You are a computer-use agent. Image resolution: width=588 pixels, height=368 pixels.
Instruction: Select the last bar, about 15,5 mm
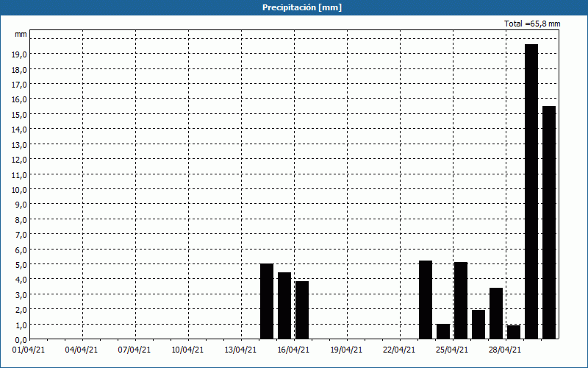pyautogui.click(x=549, y=222)
